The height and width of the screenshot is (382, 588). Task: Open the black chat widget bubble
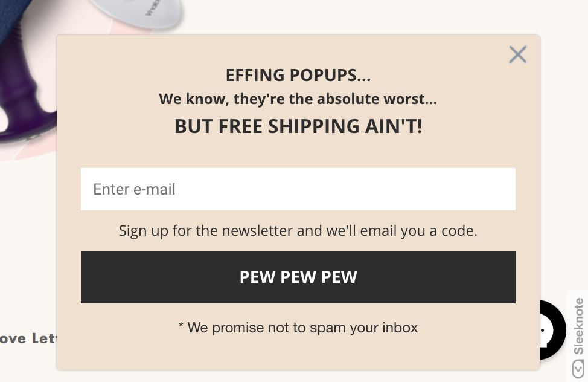(553, 330)
